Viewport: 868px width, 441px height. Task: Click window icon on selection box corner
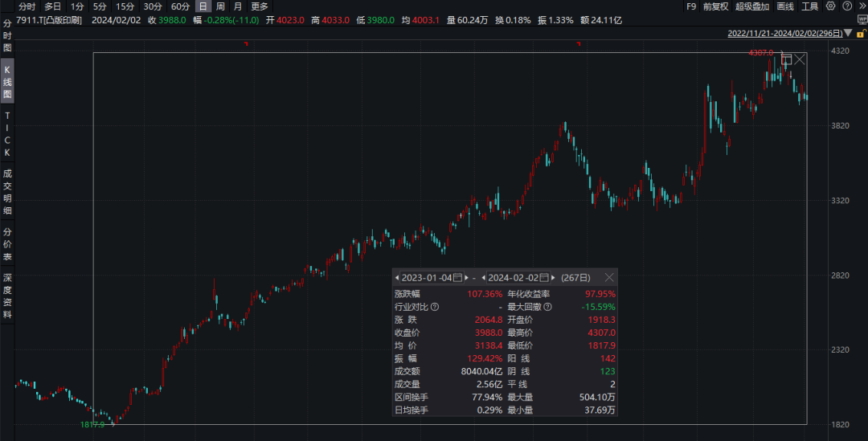point(787,59)
